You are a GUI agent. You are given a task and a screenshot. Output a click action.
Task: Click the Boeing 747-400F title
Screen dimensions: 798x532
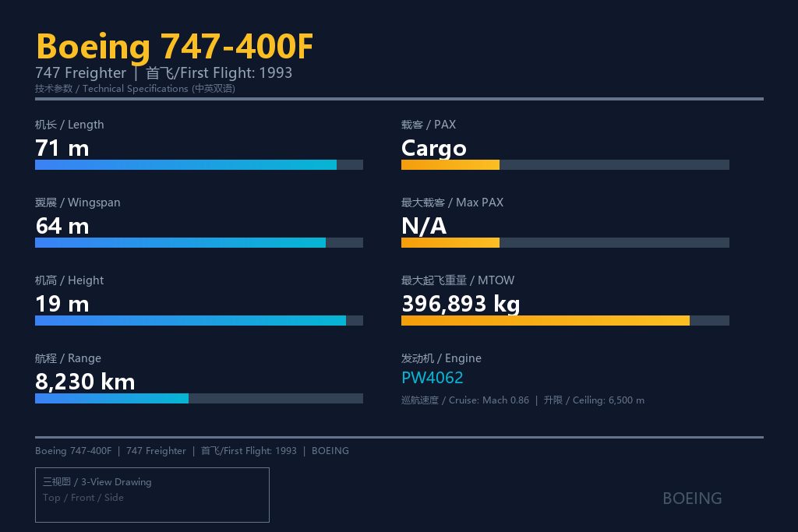click(x=175, y=47)
